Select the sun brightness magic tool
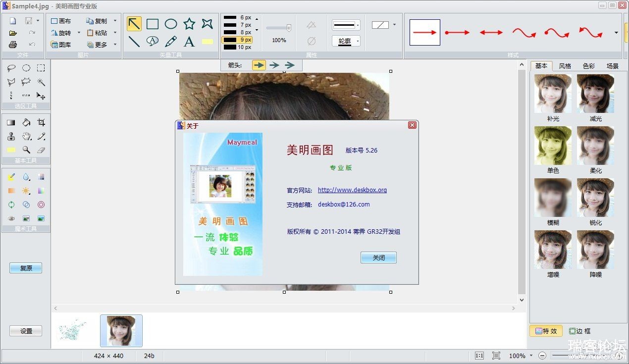This screenshot has height=364, width=629. click(26, 191)
